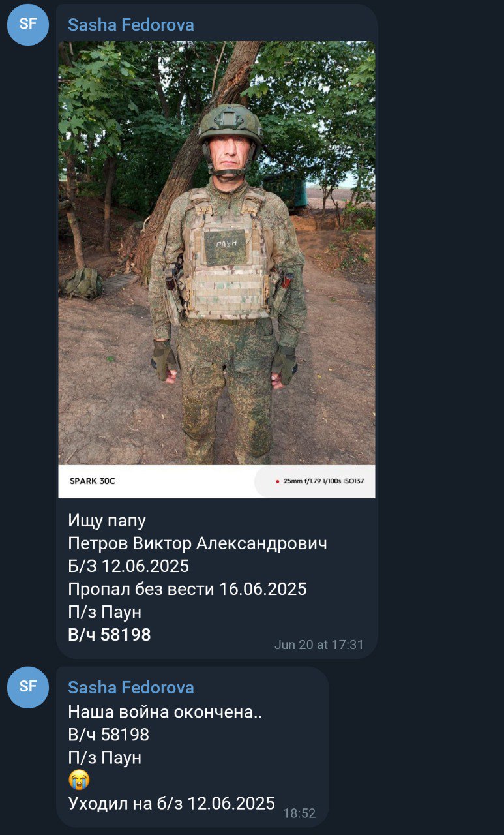Viewport: 504px width, 835px height.
Task: Click Sasha Fedorova name above the photo
Action: [x=131, y=25]
